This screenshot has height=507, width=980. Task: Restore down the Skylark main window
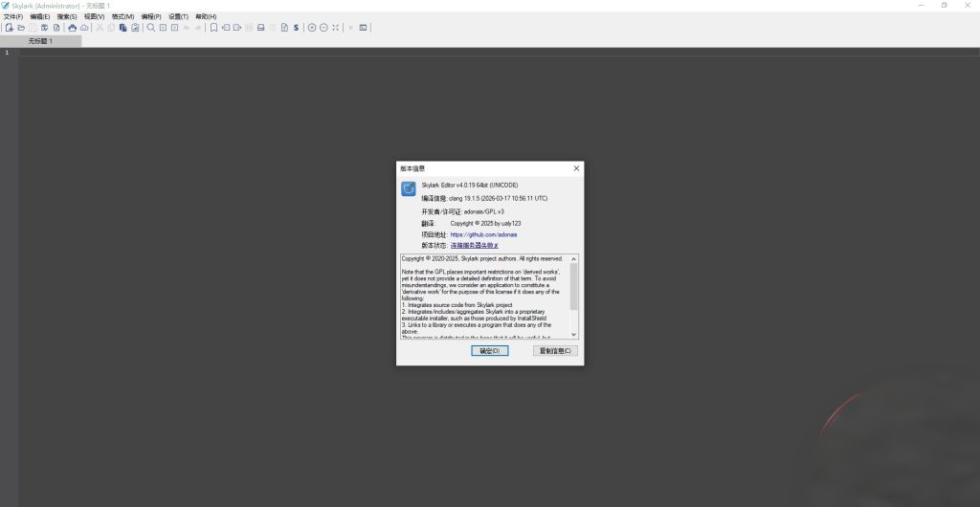[x=945, y=5]
